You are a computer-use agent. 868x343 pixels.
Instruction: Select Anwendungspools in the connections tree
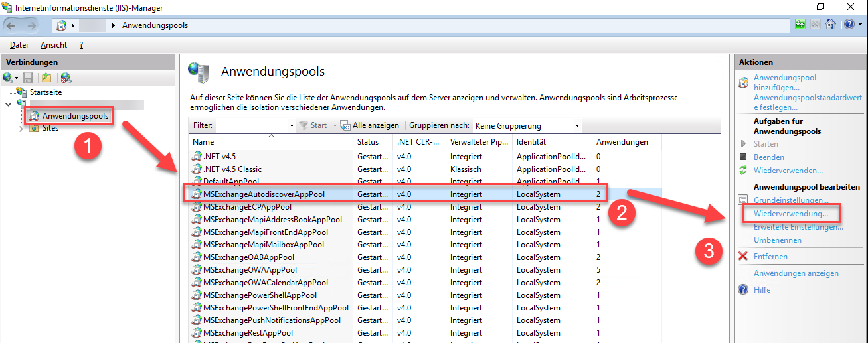coord(75,116)
